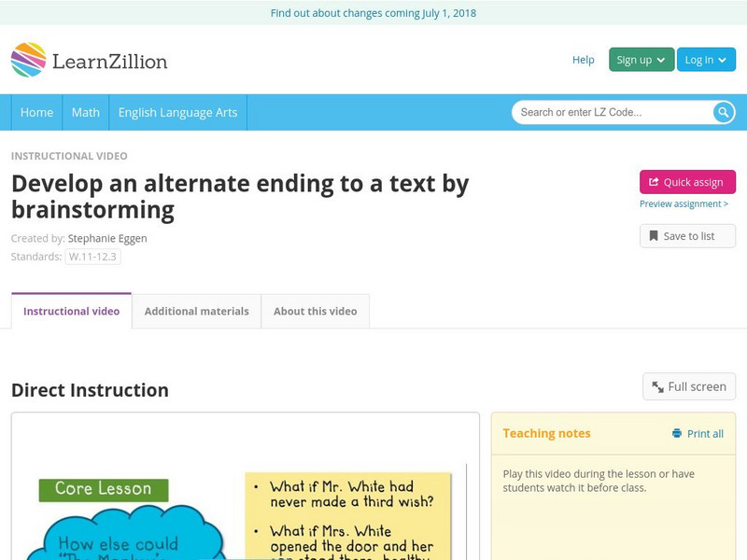
Task: Click the bookmark icon on Save to list
Action: [x=654, y=235]
